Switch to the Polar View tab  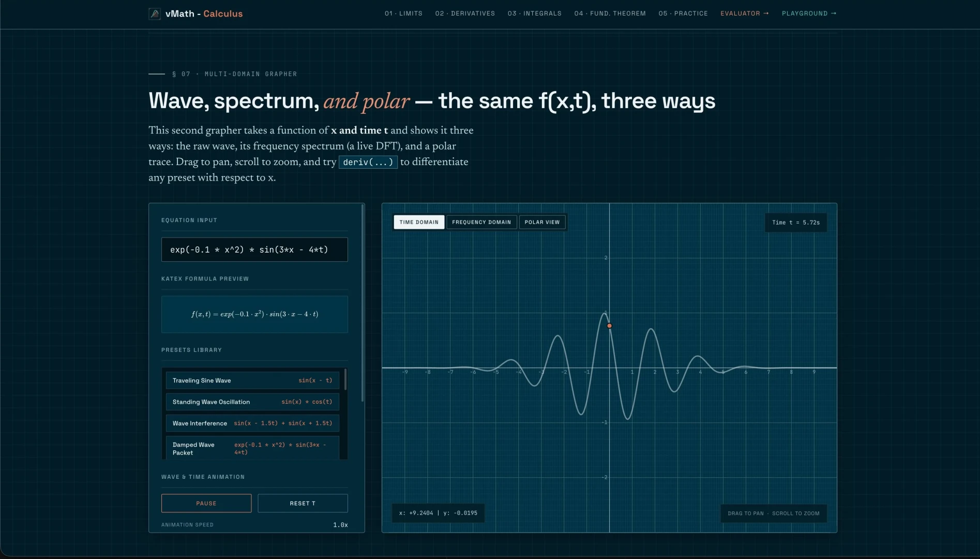pos(542,222)
